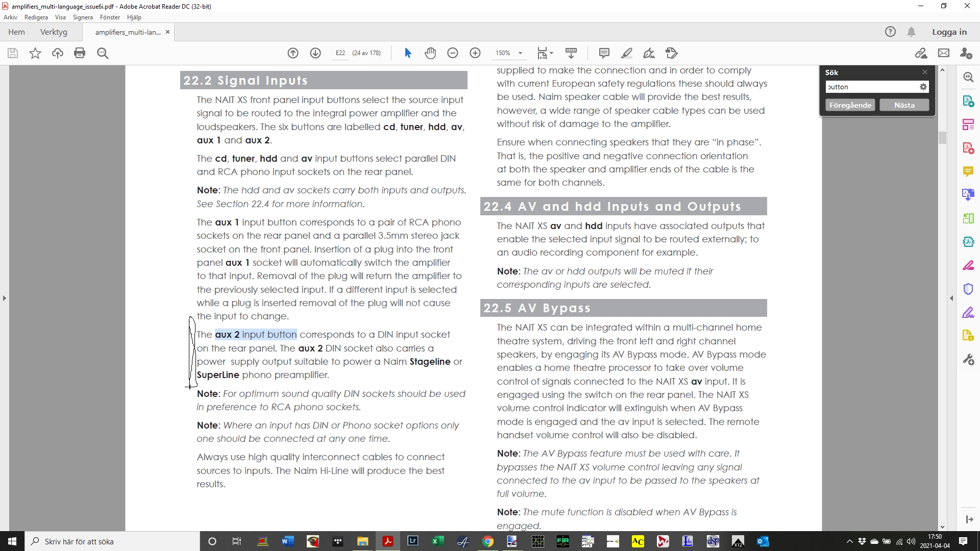Screen dimensions: 980x551
Task: Click the page number field E22
Action: coord(340,53)
